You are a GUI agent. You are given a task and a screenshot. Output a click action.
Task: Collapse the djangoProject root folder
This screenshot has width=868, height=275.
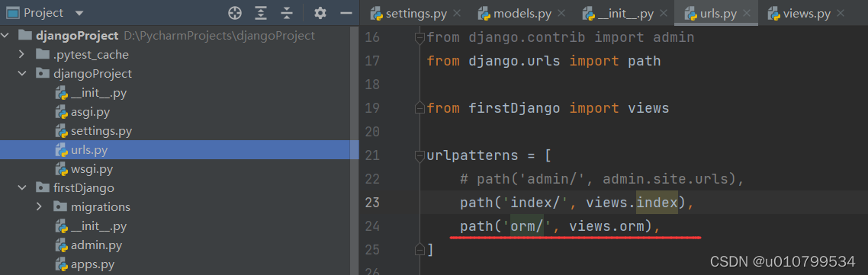click(x=5, y=36)
